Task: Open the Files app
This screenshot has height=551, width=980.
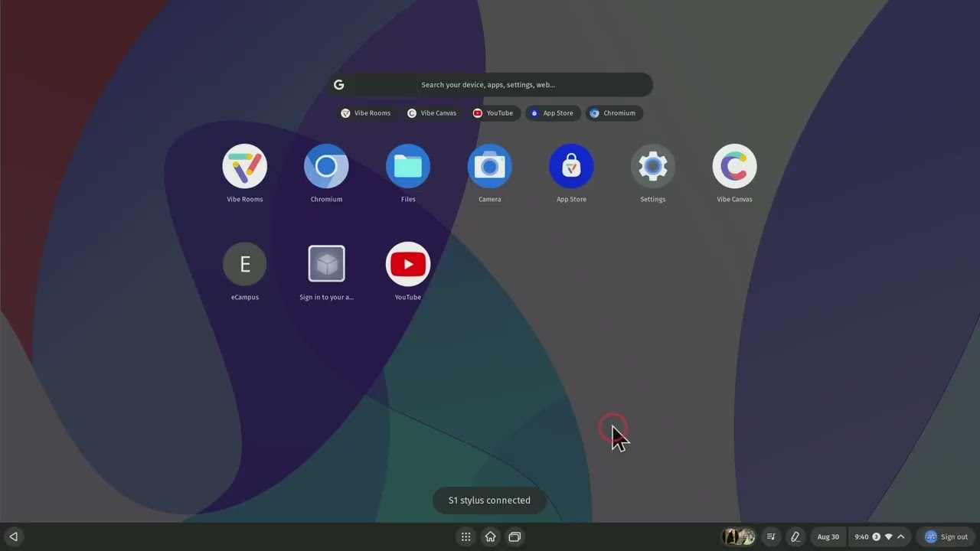Action: coord(408,166)
